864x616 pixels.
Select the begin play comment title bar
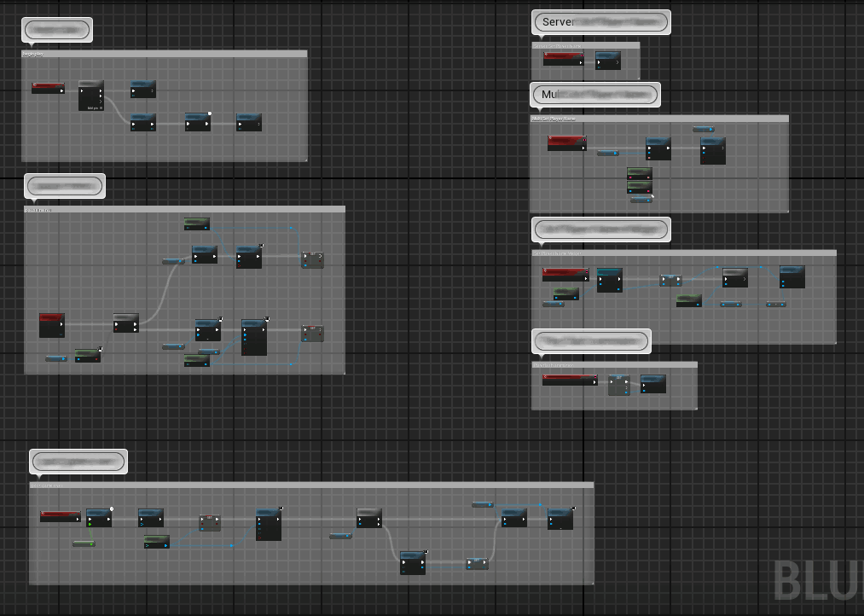[164, 54]
